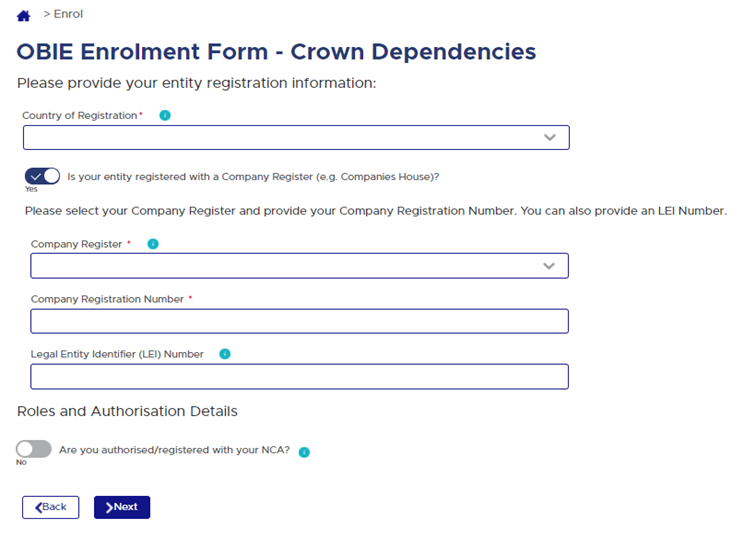Click the home icon in the breadcrumb
The image size is (744, 542).
[24, 16]
